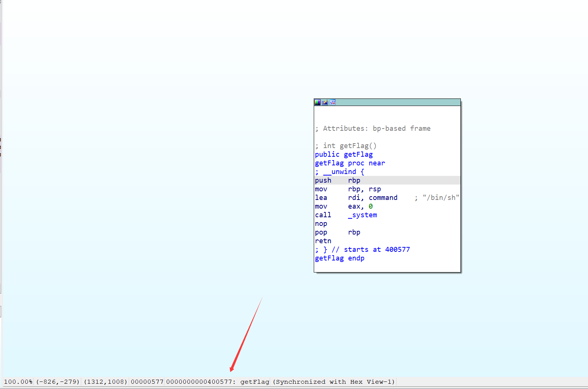Select the 00000577 offset field in the status bar

point(147,381)
